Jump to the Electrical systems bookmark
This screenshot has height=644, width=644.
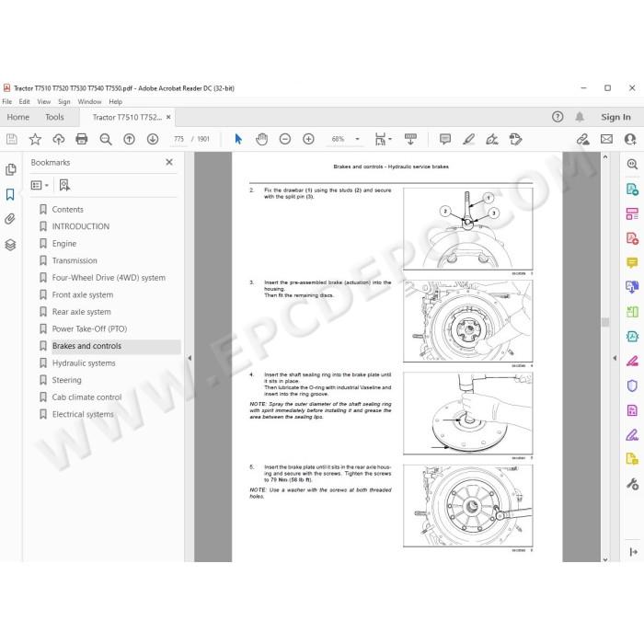83,414
